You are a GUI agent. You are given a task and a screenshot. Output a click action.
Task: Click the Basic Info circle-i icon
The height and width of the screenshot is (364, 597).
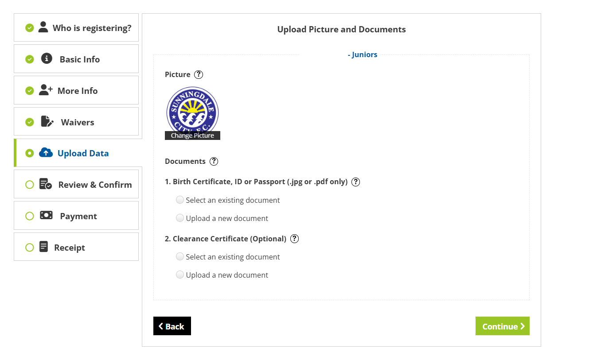[47, 58]
